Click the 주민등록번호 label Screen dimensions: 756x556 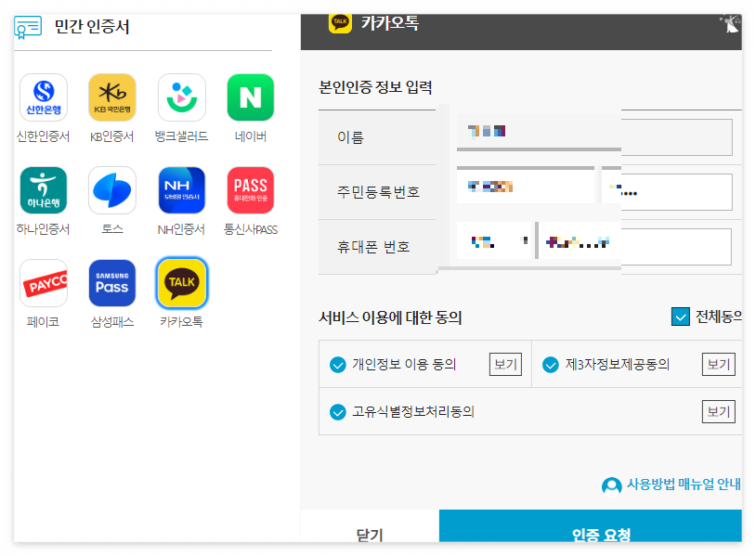[378, 192]
